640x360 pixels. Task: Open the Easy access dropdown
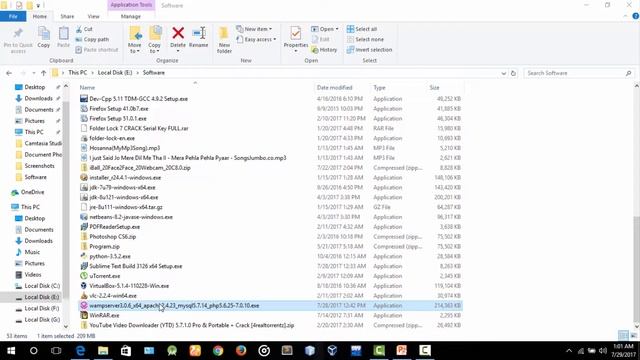pos(256,39)
